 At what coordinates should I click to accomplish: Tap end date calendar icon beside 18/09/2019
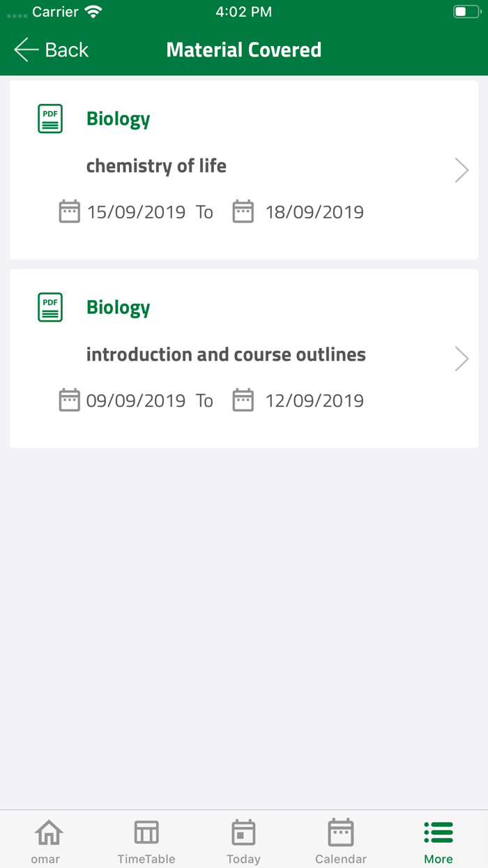click(x=243, y=211)
